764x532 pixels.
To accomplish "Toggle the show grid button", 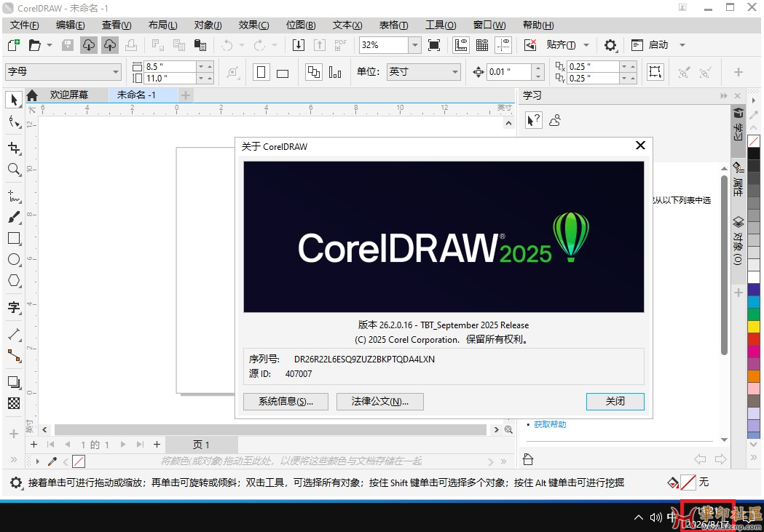I will pos(482,45).
